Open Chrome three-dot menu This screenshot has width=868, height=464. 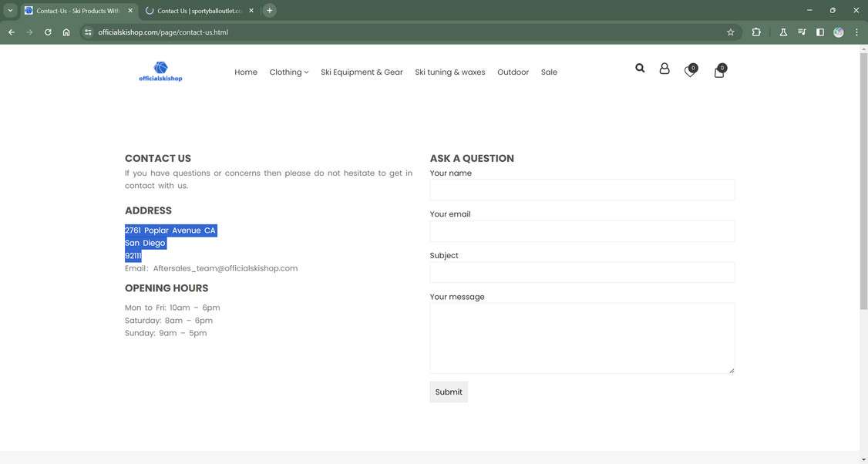[857, 32]
